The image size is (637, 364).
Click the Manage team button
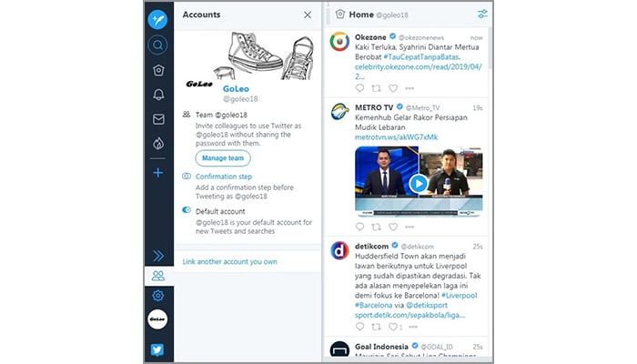[223, 158]
